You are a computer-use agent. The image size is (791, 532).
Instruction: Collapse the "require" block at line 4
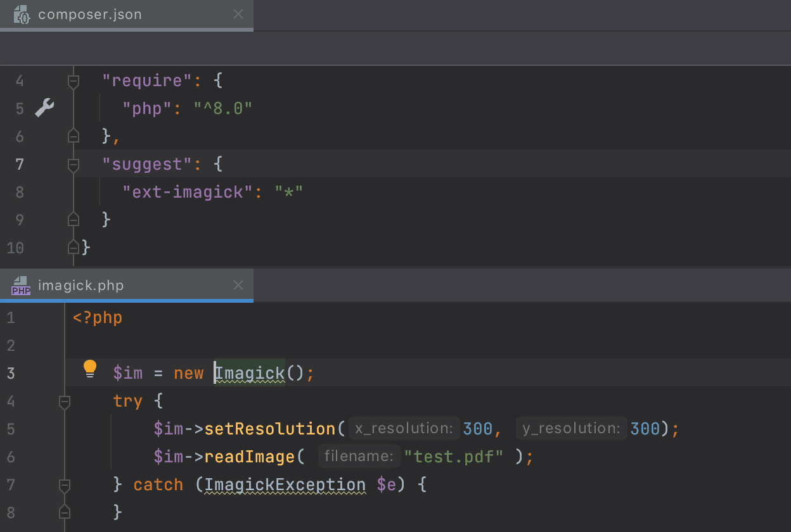(73, 80)
